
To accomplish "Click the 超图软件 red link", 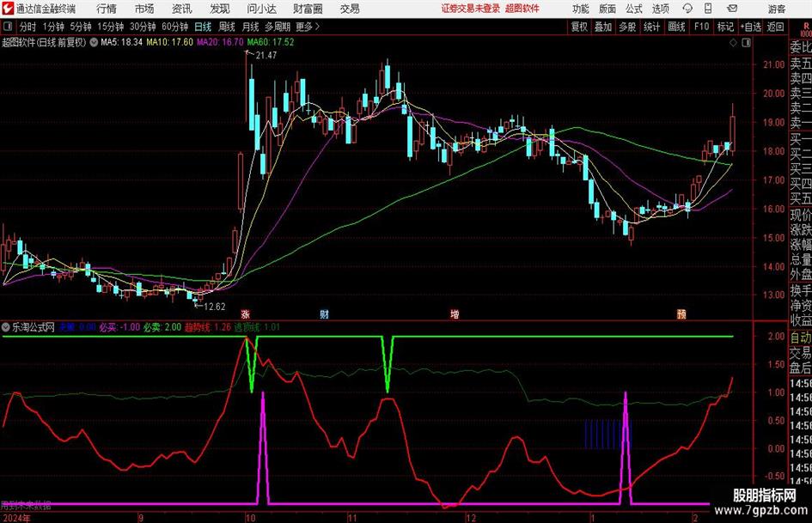I will click(522, 9).
